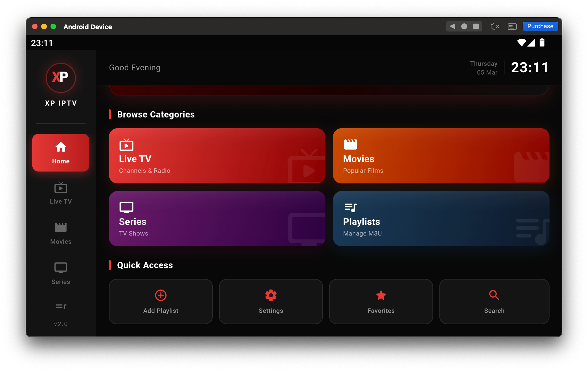The height and width of the screenshot is (371, 588).
Task: Click the Add Playlist plus icon
Action: pos(161,295)
